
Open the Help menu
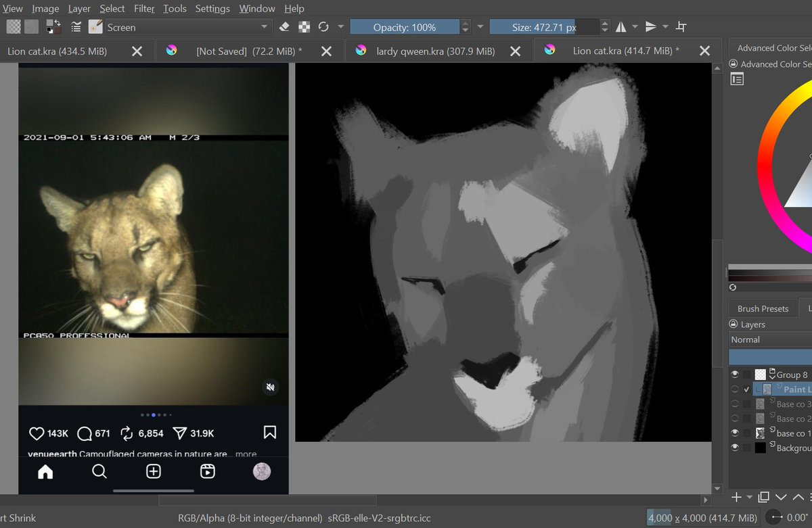click(294, 8)
